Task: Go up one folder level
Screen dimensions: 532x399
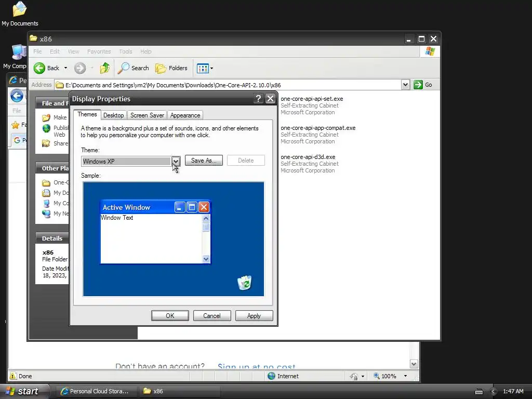Action: click(105, 68)
